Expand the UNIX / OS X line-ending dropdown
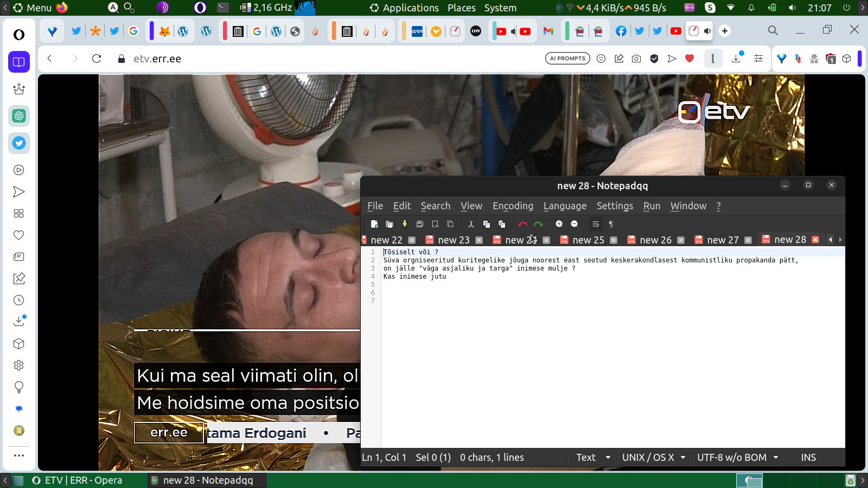Image resolution: width=868 pixels, height=488 pixels. [653, 457]
